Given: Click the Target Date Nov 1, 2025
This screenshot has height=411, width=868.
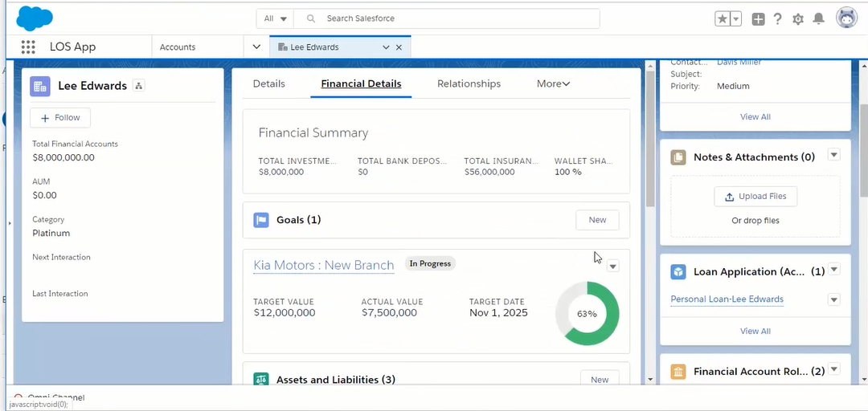Looking at the screenshot, I should coord(498,313).
